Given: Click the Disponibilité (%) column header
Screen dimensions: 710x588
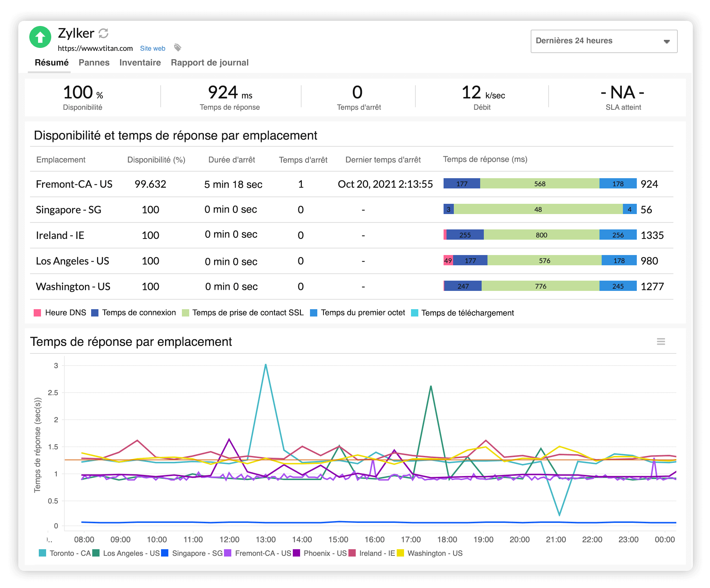Looking at the screenshot, I should [156, 160].
